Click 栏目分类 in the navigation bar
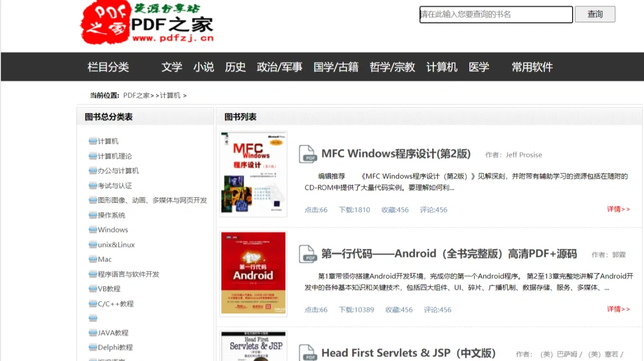 (x=108, y=67)
